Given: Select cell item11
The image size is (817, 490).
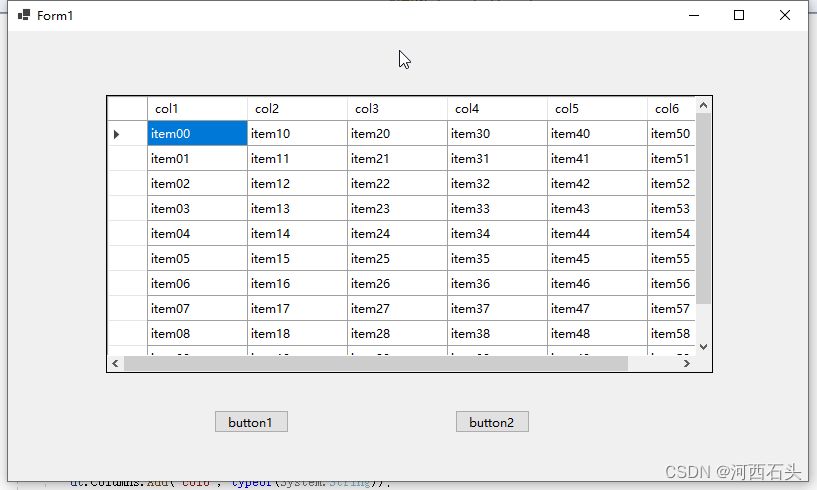Looking at the screenshot, I should [x=298, y=158].
